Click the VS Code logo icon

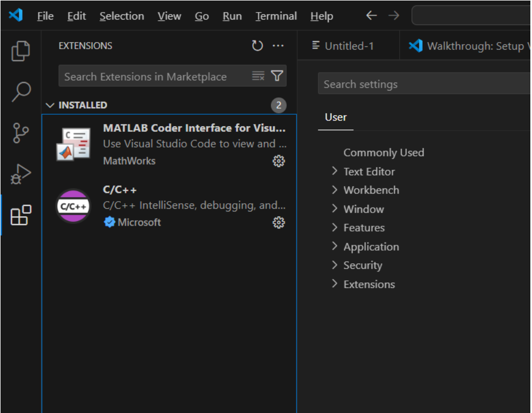(16, 15)
